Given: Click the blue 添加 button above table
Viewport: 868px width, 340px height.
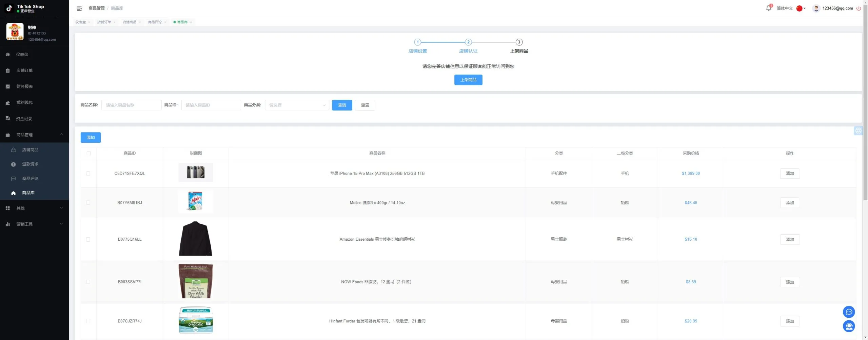Looking at the screenshot, I should (91, 138).
